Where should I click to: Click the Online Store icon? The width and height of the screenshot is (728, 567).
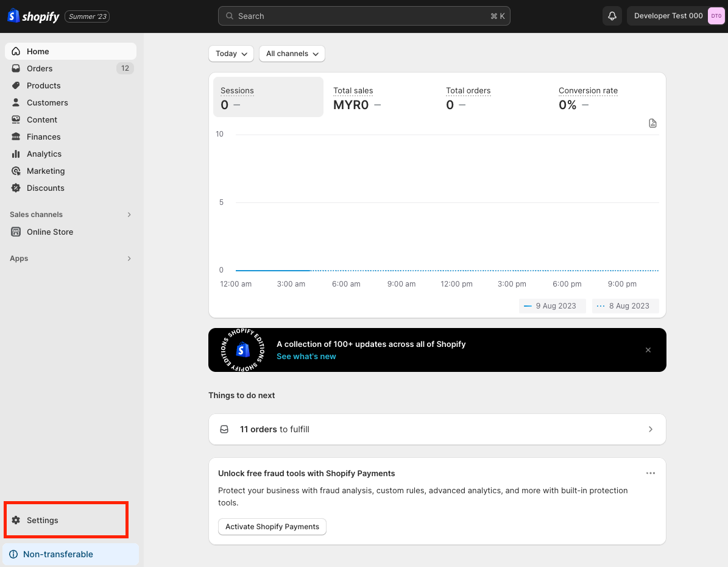(x=16, y=232)
